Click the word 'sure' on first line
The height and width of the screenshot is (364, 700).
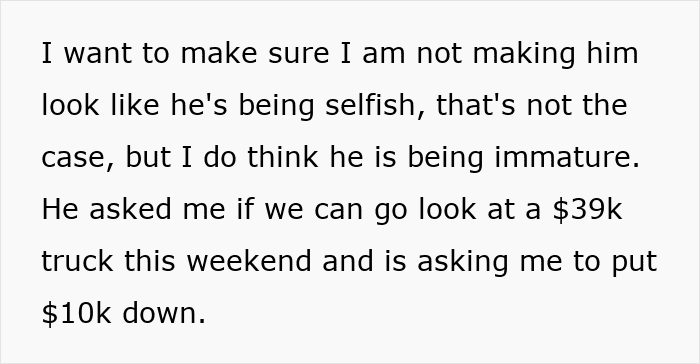[299, 54]
